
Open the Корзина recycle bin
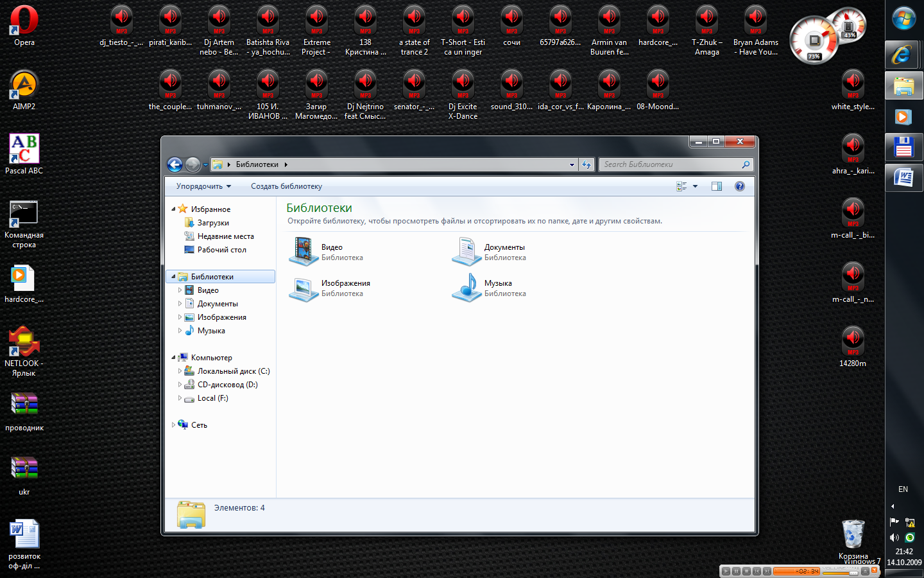coord(853,538)
